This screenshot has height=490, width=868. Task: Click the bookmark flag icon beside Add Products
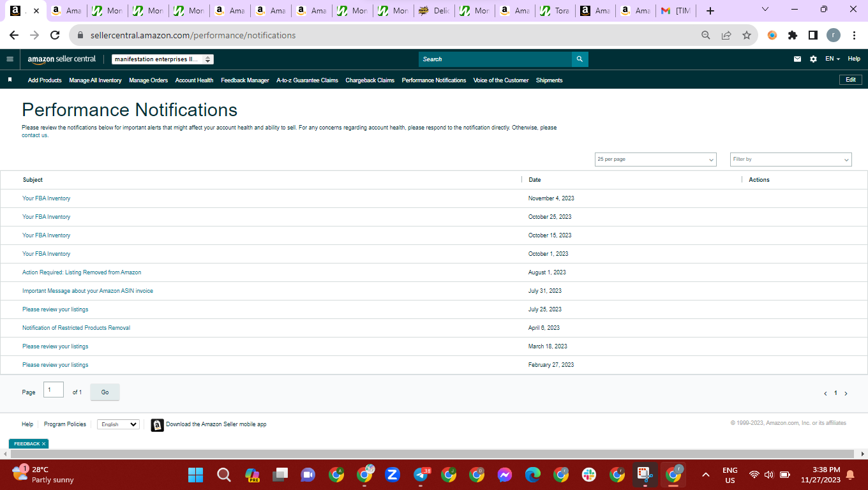10,80
